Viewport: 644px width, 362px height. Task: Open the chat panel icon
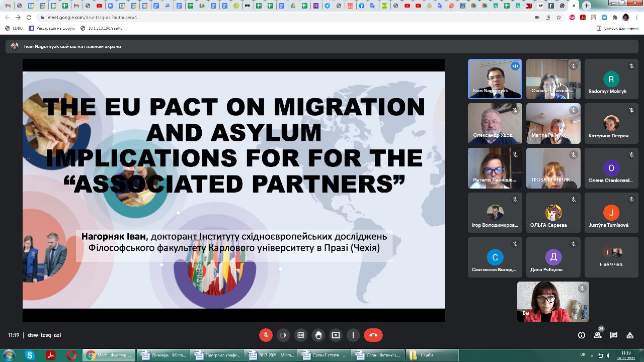614,335
